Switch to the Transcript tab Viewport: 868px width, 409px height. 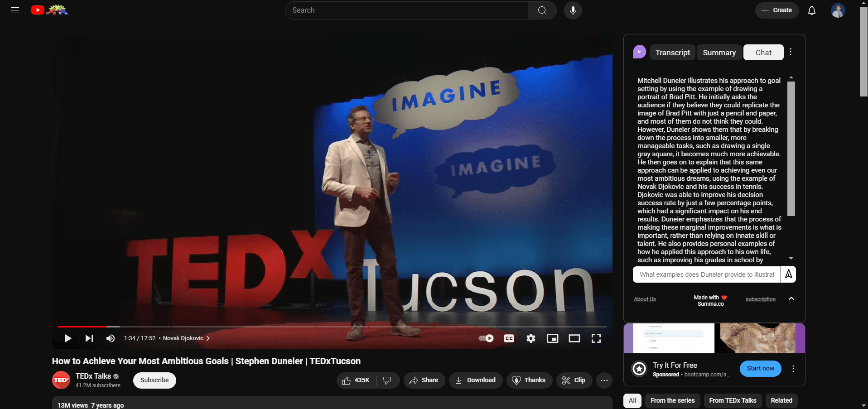[672, 53]
